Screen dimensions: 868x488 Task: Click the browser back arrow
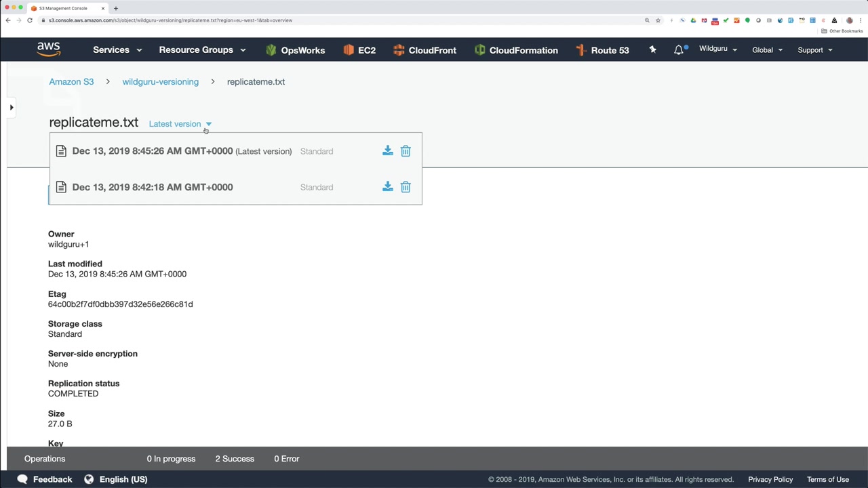point(8,20)
